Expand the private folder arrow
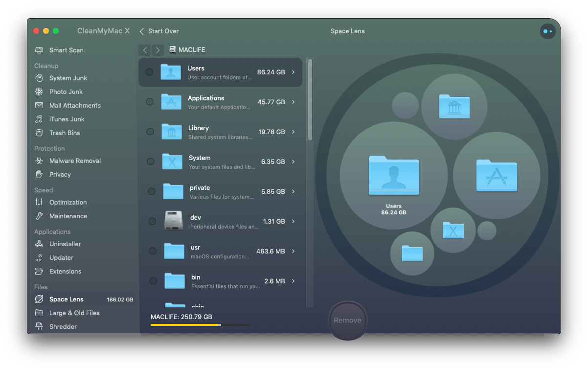The width and height of the screenshot is (588, 370). pos(294,192)
